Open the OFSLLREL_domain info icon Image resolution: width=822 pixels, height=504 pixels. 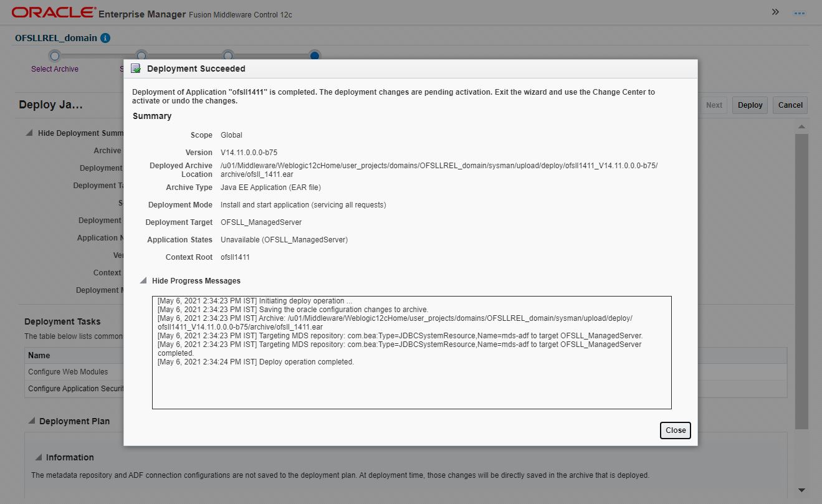[x=105, y=38]
